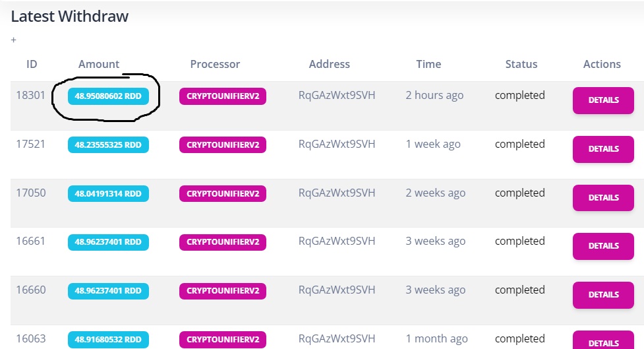Click the 48.95080602 RDD amount badge

point(108,96)
